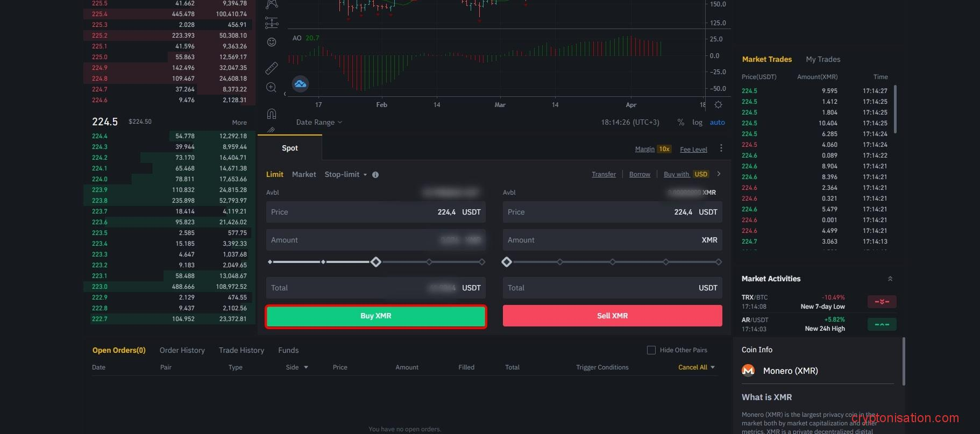Switch to the Order History tab
The height and width of the screenshot is (434, 980).
[182, 350]
